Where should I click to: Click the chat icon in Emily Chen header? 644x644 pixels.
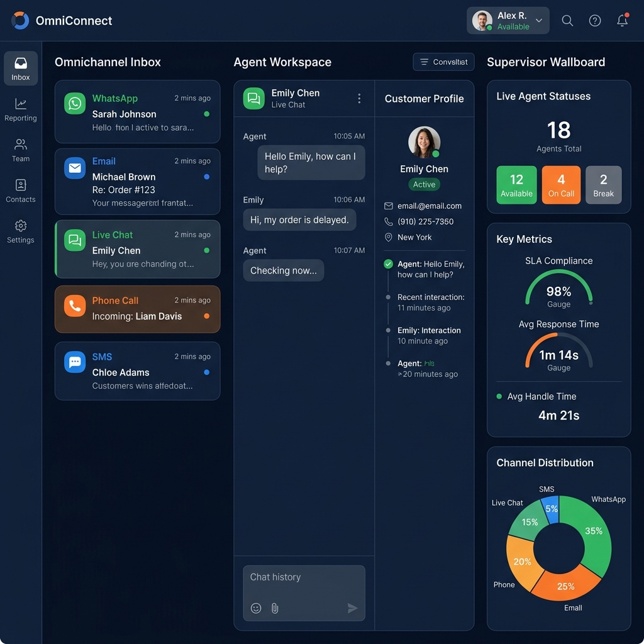click(x=253, y=99)
